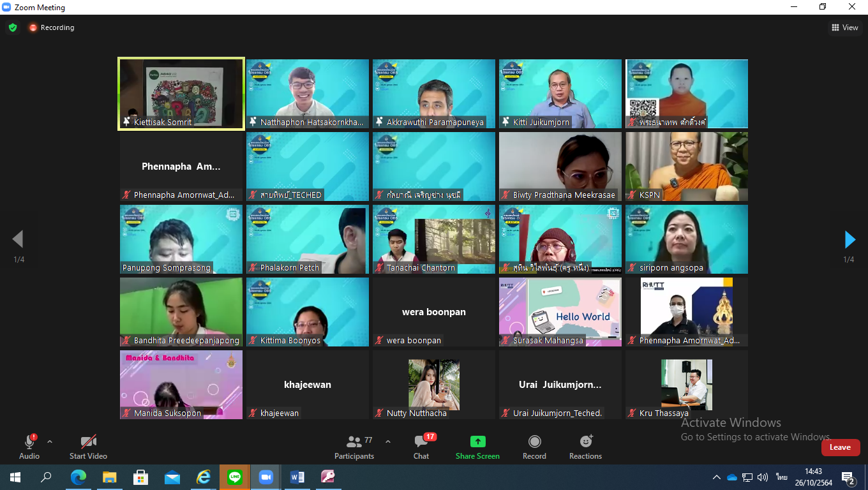Click pin icon on Kitti Juikumjorn label
Viewport: 868px width, 490px height.
pos(506,122)
